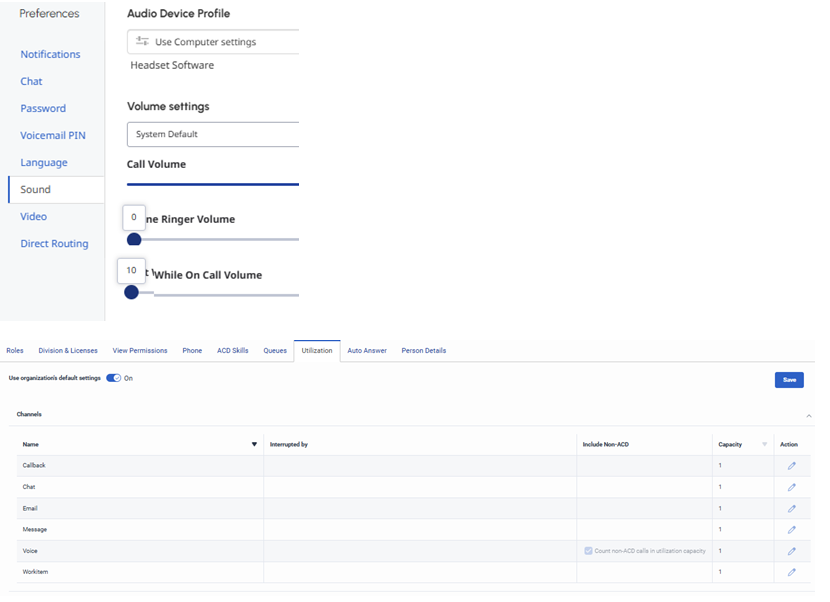This screenshot has height=602, width=830.
Task: Edit the Callback channel row
Action: 791,466
